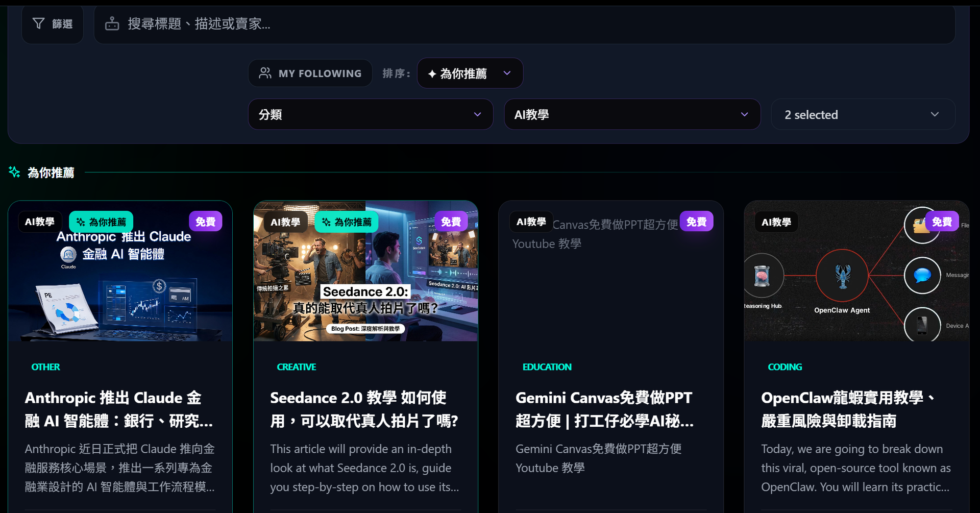Viewport: 980px width, 513px height.
Task: Expand the 2 selected dropdown
Action: (863, 114)
